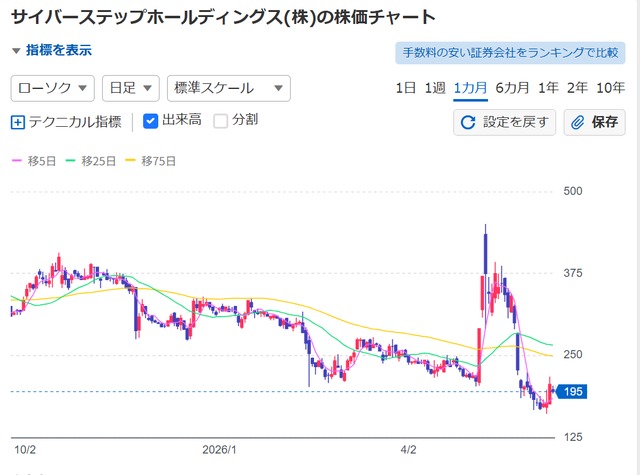Open the 手数料の安い証券会社をランキングで比較 link
This screenshot has width=640, height=475.
pos(510,53)
